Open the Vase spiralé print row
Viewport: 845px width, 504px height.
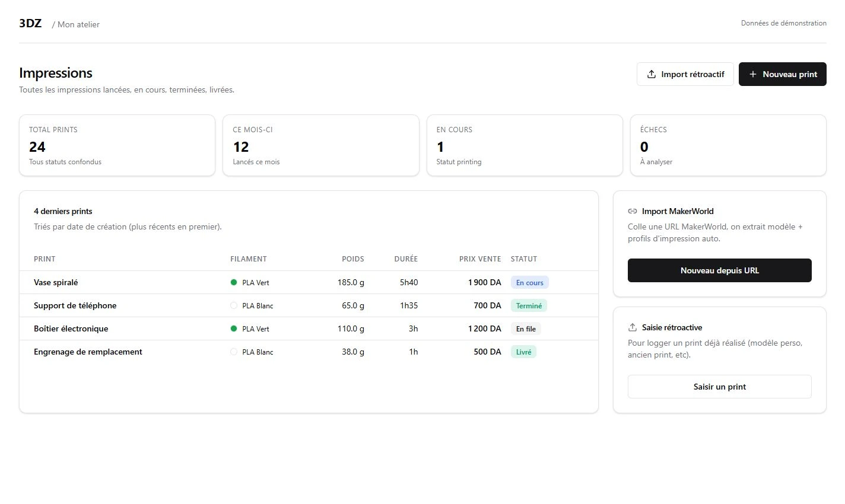tap(309, 282)
